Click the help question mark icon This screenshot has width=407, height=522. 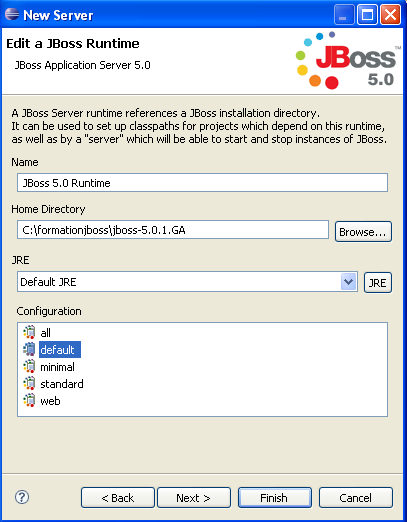tap(22, 497)
